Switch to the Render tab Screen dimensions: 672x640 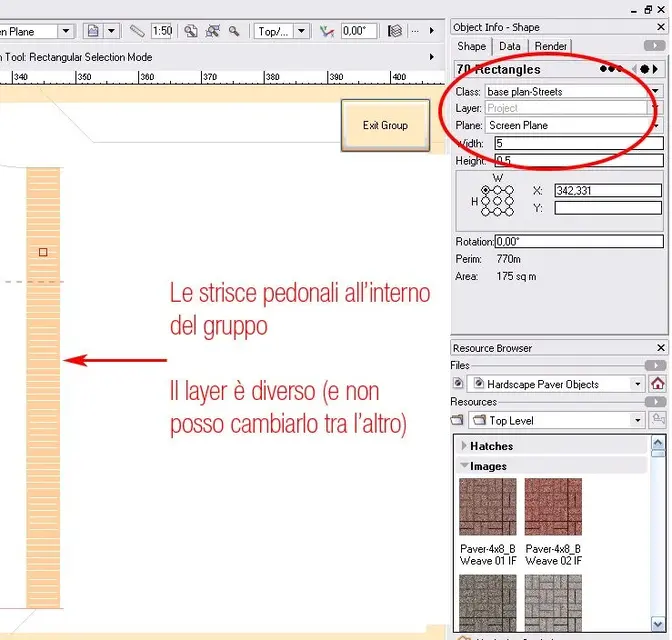(x=550, y=46)
